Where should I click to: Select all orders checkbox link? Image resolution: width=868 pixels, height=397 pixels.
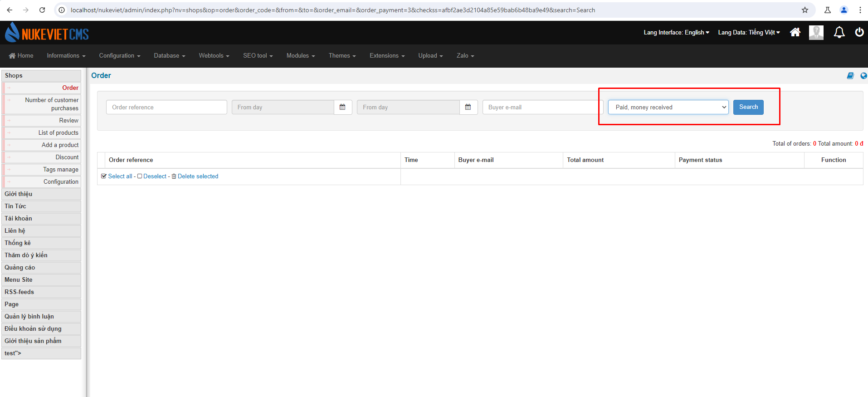(117, 176)
